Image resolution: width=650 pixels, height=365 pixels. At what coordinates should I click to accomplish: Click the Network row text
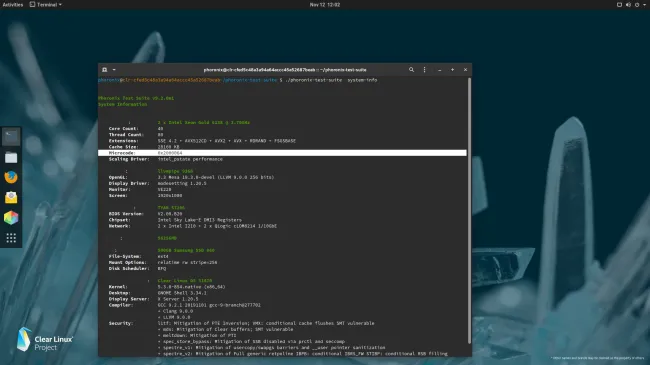[193, 226]
